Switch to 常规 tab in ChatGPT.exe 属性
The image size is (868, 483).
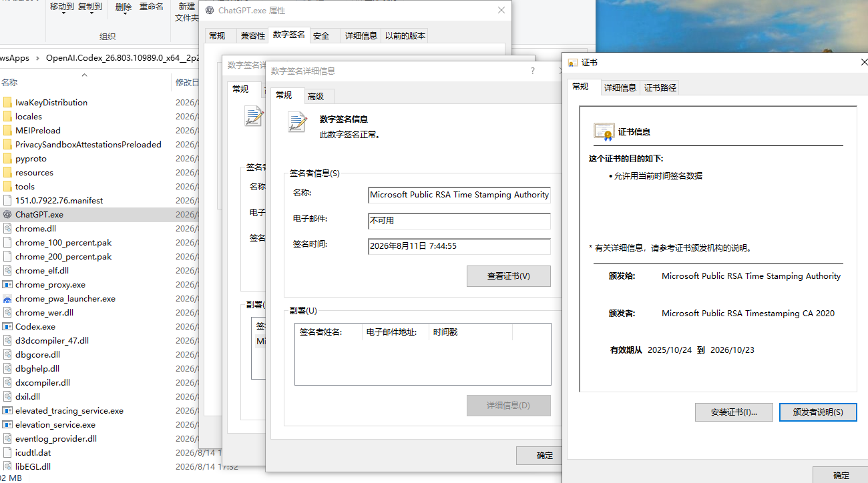tap(217, 36)
